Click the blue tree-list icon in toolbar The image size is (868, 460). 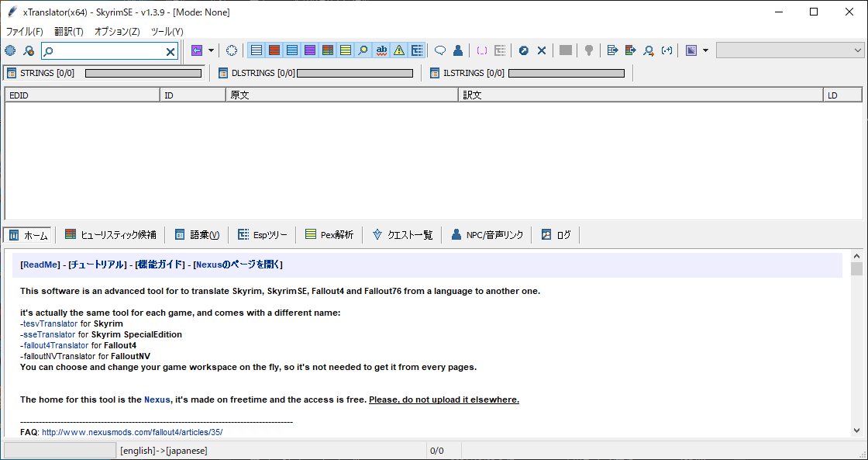(x=417, y=51)
